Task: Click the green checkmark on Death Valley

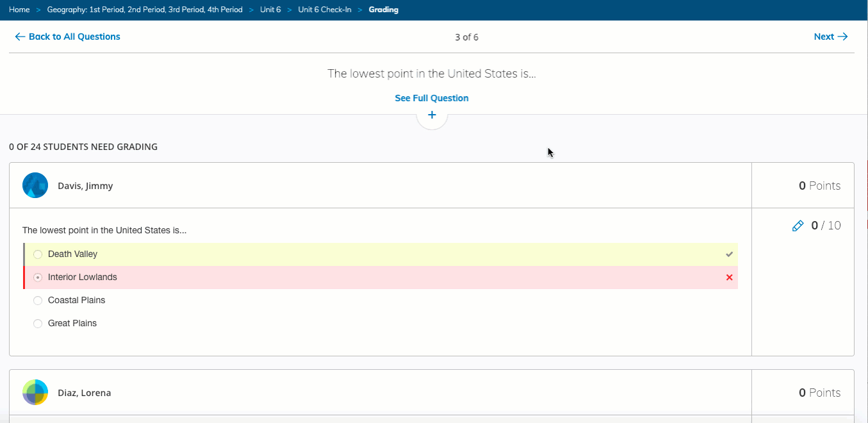Action: (x=729, y=254)
